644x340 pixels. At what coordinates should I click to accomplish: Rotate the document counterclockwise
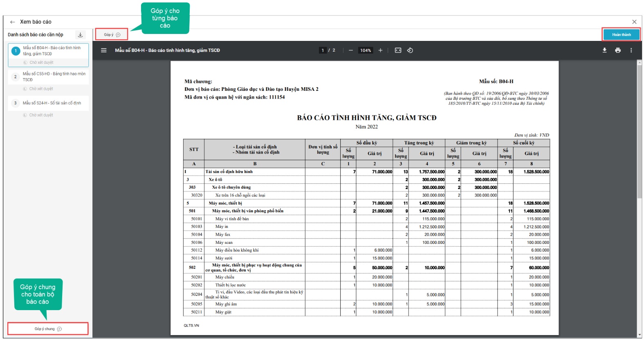point(410,50)
